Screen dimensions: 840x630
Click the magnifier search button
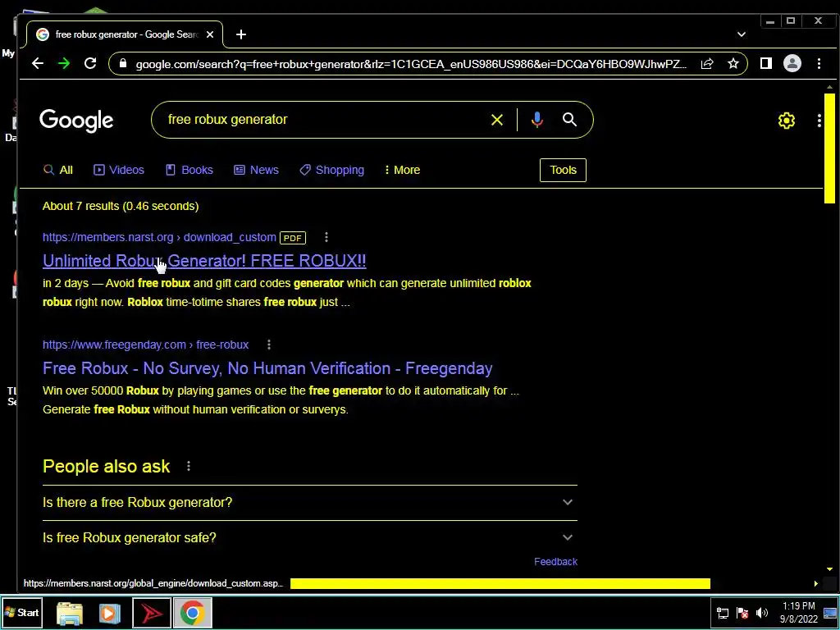[x=569, y=120]
